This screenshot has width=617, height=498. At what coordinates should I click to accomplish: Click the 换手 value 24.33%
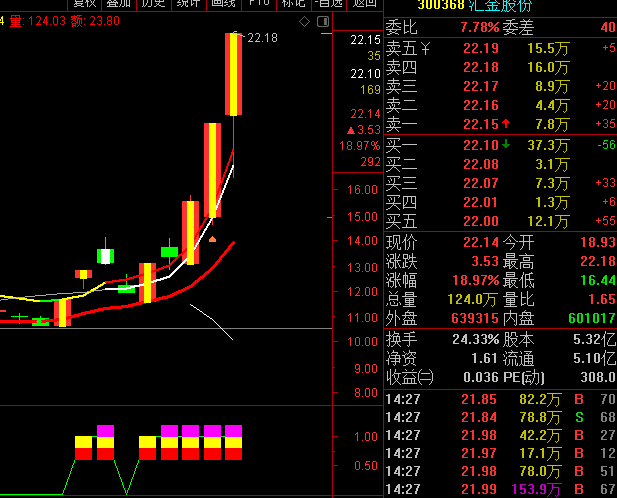pos(475,339)
